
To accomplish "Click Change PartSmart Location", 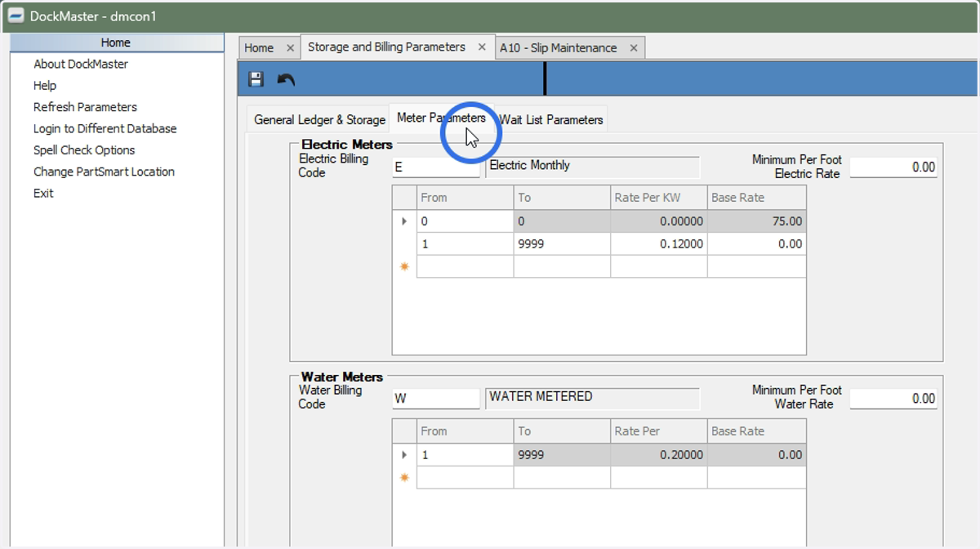I will (104, 172).
